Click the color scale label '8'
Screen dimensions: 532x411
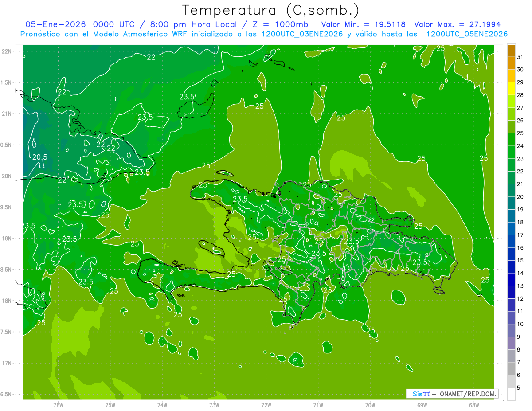coord(519,349)
